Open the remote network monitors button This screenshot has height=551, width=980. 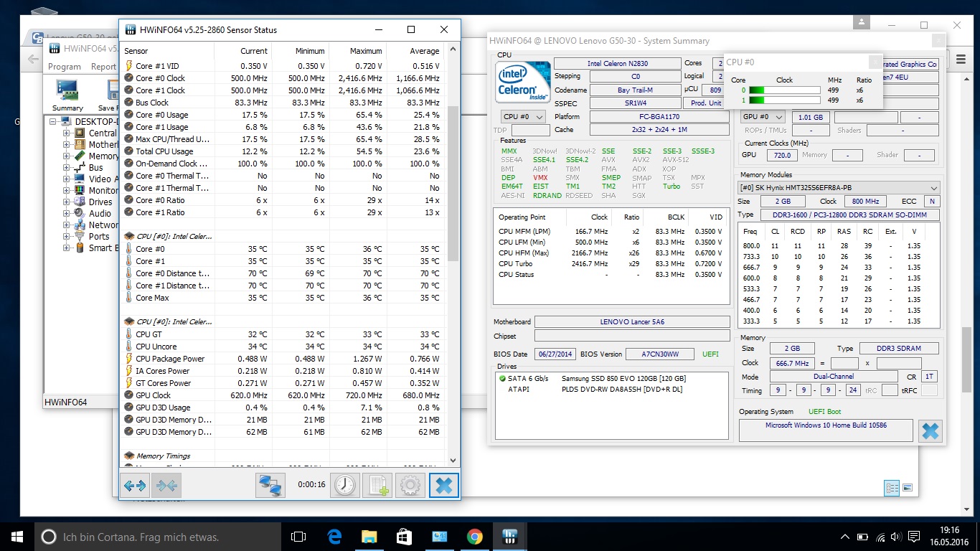click(x=270, y=486)
